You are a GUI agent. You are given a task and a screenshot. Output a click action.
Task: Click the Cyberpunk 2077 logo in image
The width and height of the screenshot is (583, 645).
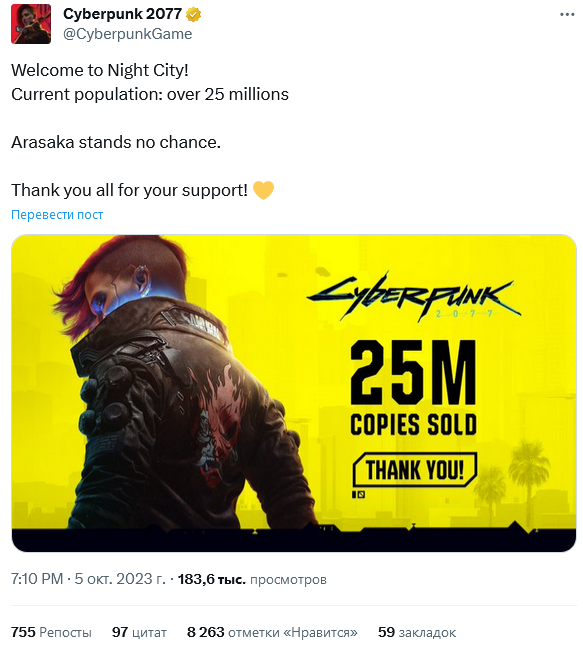(x=414, y=297)
